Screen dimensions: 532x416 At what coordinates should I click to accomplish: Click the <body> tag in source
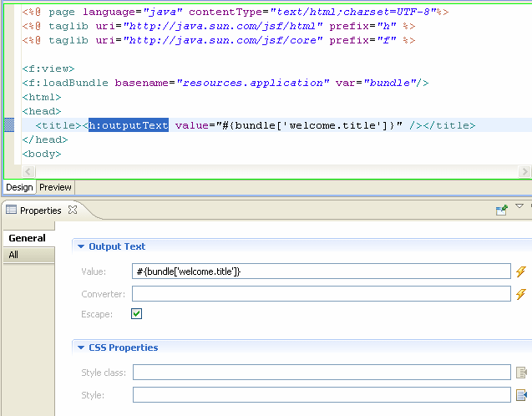pos(42,154)
